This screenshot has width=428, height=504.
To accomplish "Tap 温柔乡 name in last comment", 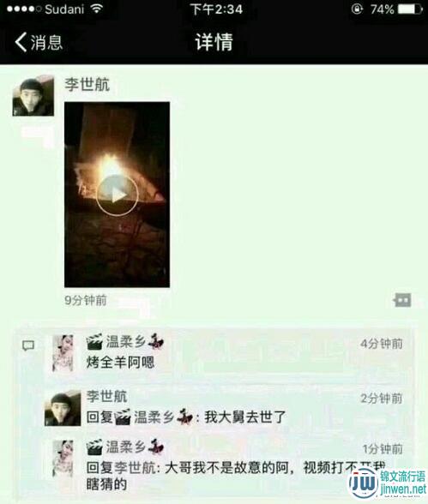I will click(125, 447).
